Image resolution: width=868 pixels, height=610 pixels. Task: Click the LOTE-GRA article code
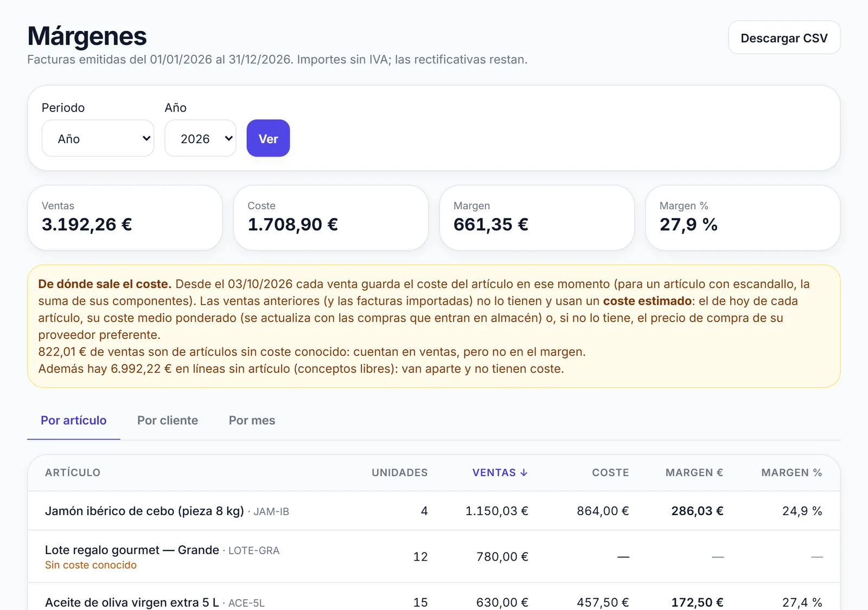(254, 550)
